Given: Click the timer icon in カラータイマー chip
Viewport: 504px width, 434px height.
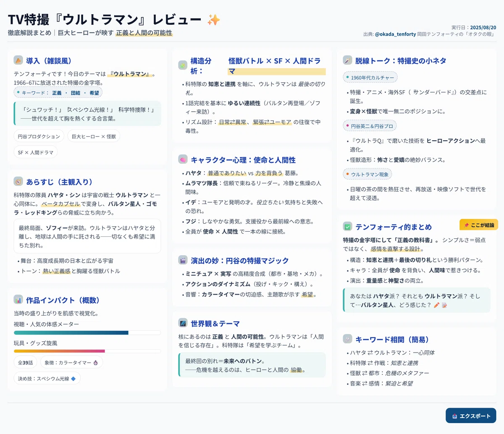Looking at the screenshot, I should pyautogui.click(x=96, y=363).
